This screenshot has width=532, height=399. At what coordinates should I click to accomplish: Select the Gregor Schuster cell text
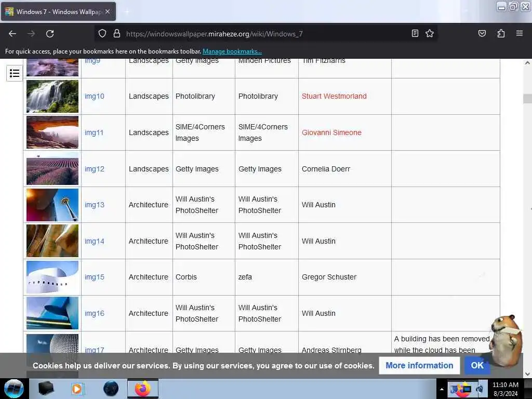(329, 277)
